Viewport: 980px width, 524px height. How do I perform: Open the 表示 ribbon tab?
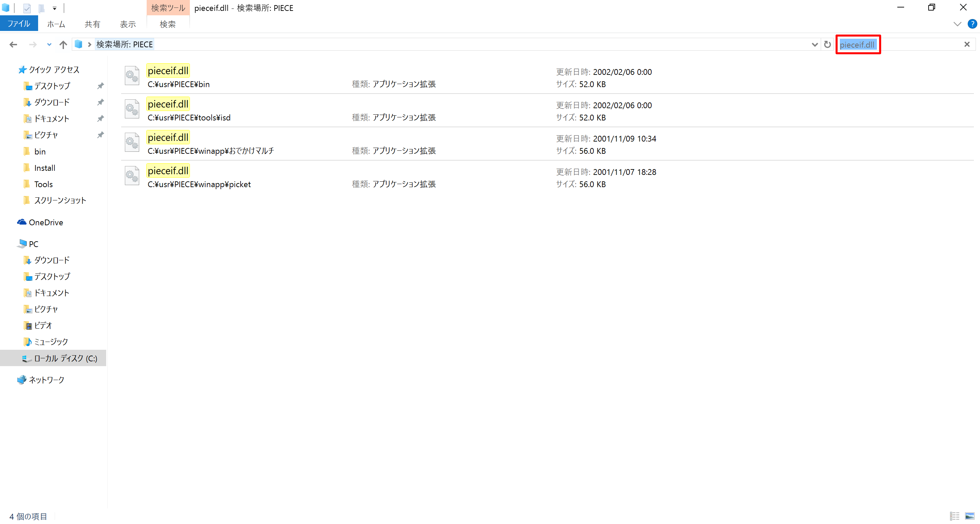[x=128, y=24]
